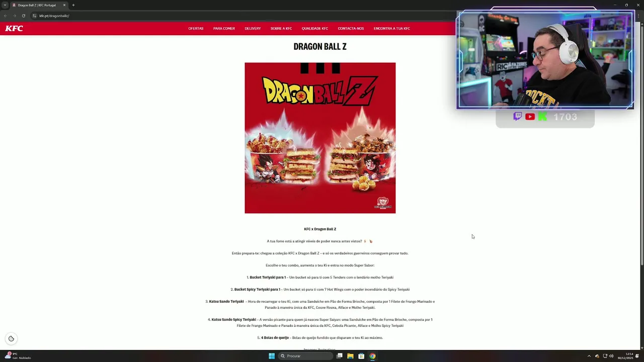Click the text 'KFC x Dragon Ball Z'

pos(320,229)
